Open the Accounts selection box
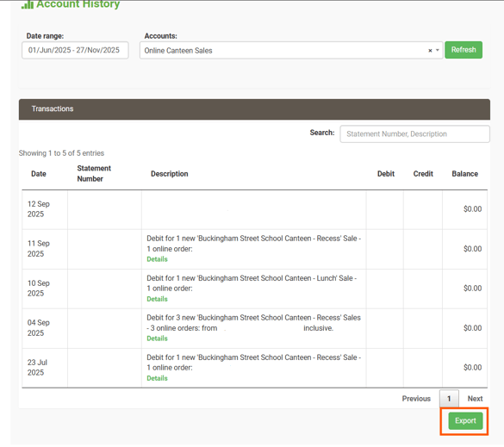504x447 pixels. click(291, 51)
